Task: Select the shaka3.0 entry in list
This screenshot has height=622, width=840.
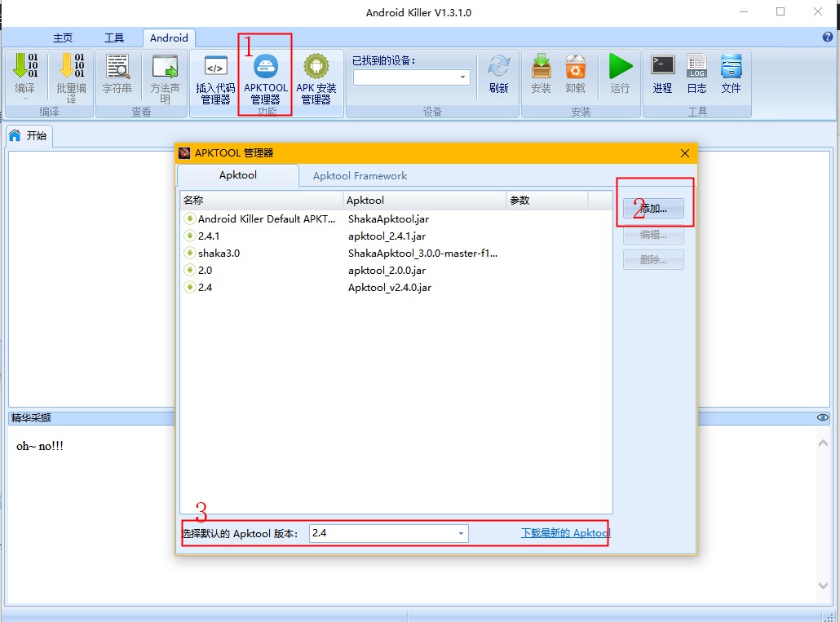Action: pos(219,253)
